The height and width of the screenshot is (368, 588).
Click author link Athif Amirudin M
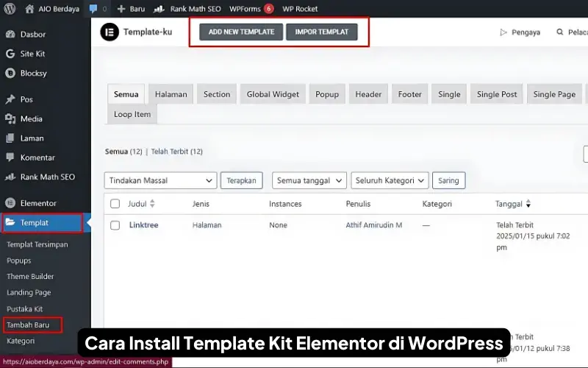pos(374,225)
